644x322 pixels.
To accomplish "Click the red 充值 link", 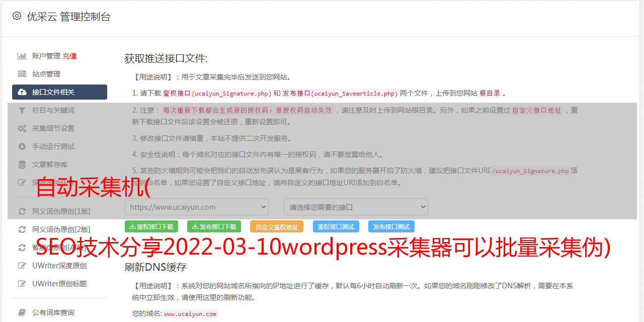I will pyautogui.click(x=69, y=56).
